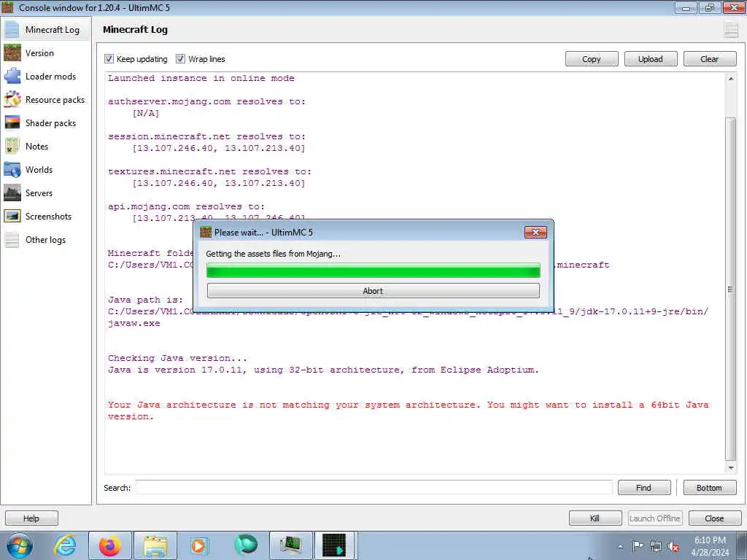
Task: Open Windows Explorer folder in taskbar
Action: [155, 545]
